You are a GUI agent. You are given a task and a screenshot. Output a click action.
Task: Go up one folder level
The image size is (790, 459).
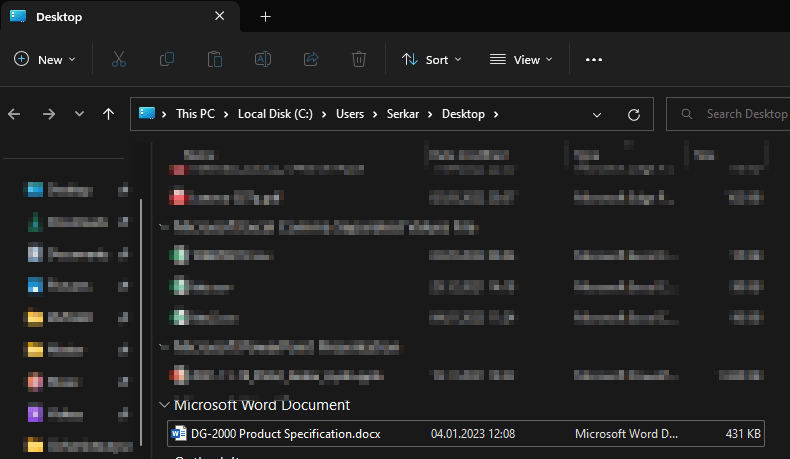pyautogui.click(x=108, y=114)
